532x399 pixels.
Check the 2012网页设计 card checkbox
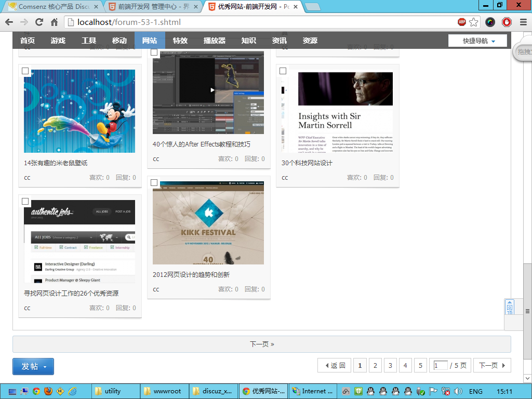click(154, 183)
